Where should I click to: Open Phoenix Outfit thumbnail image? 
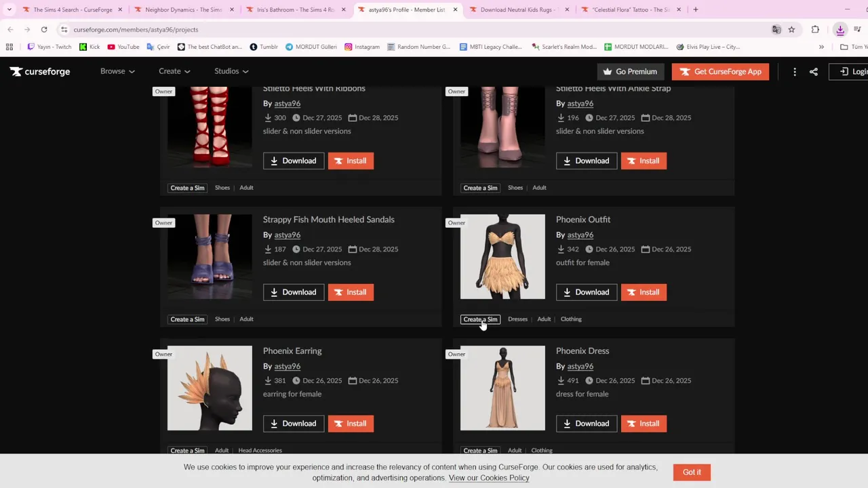[502, 257]
